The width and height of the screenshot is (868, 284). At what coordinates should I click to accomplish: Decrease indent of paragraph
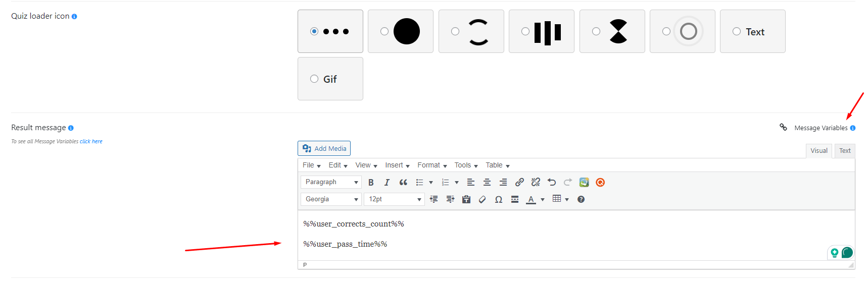click(434, 199)
